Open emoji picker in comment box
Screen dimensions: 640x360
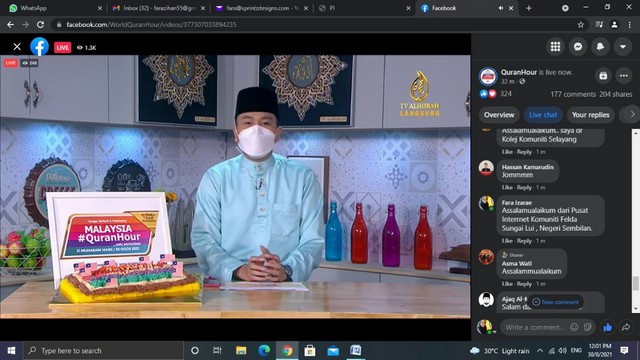(574, 327)
